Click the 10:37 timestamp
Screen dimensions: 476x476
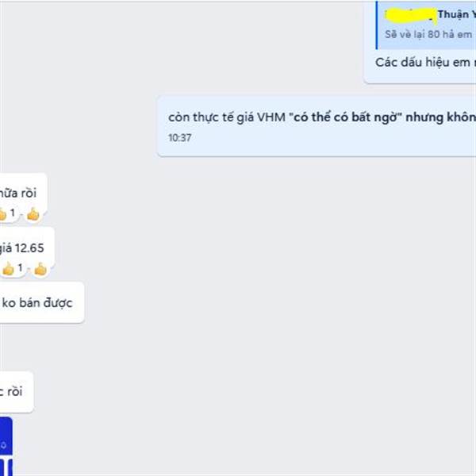coord(180,138)
